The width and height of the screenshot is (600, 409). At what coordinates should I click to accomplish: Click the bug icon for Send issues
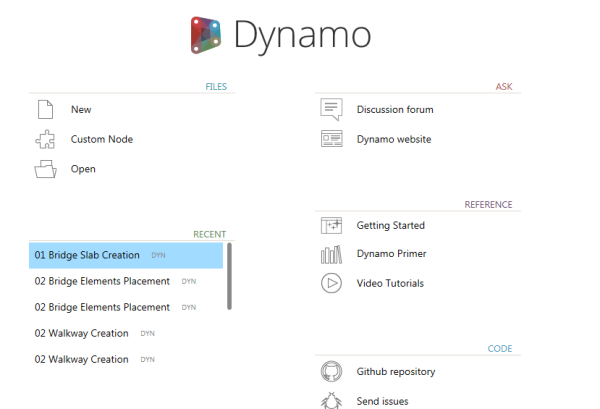tap(331, 400)
